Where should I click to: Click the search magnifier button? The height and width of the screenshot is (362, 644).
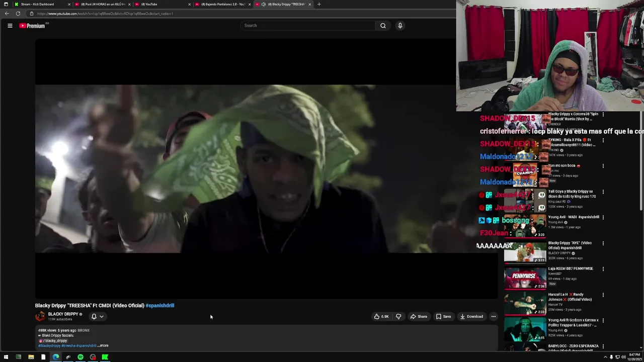coord(383,26)
